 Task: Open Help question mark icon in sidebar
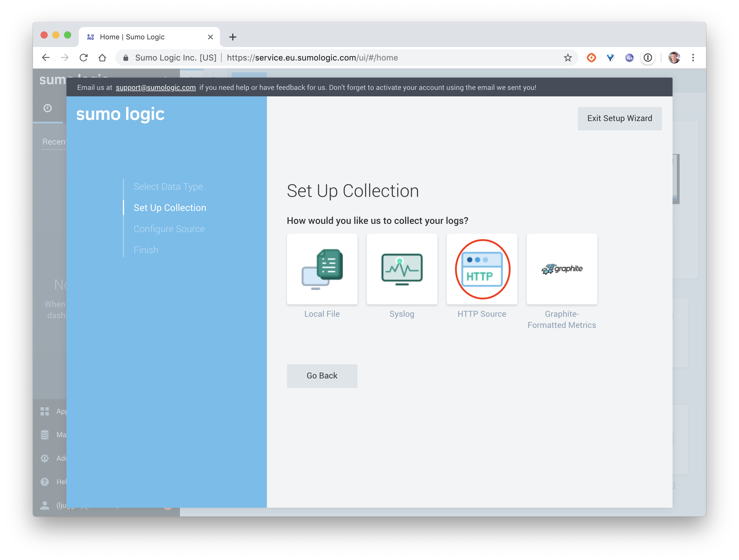(45, 482)
